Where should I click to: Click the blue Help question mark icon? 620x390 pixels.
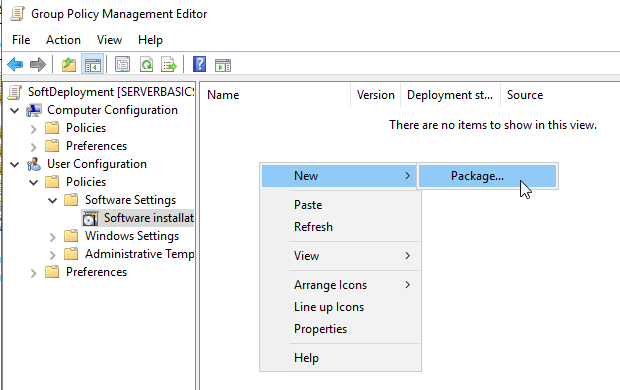tap(199, 64)
